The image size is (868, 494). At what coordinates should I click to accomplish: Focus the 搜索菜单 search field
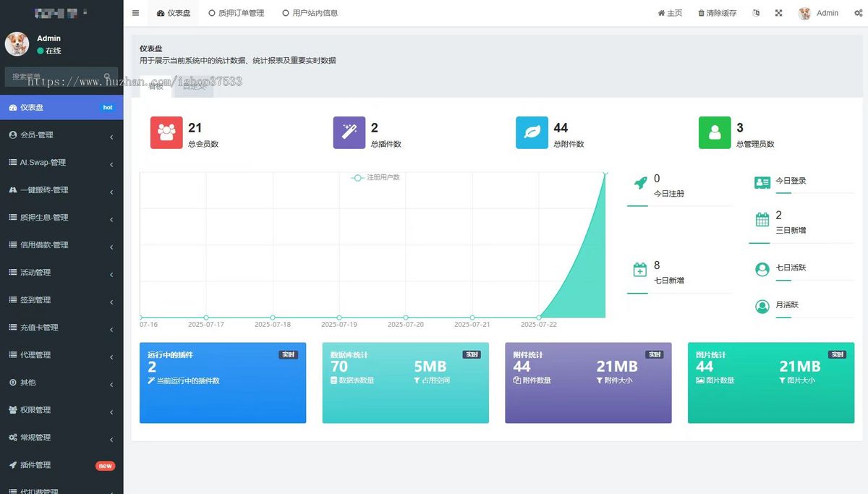click(54, 76)
